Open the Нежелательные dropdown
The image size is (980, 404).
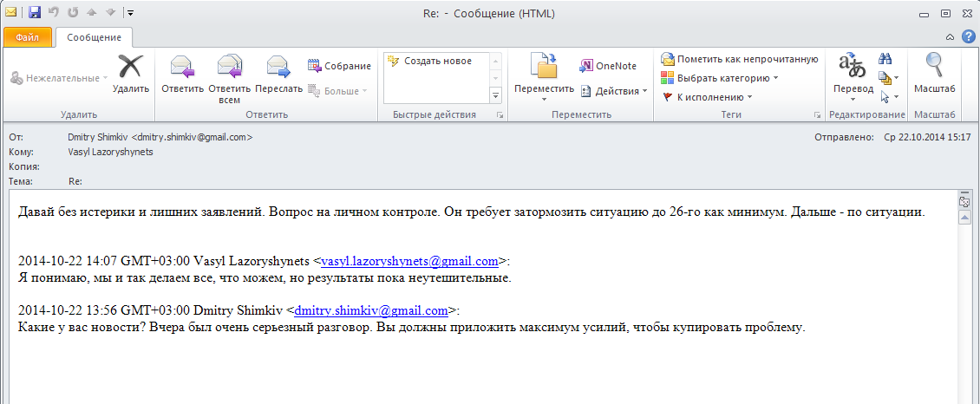(58, 79)
